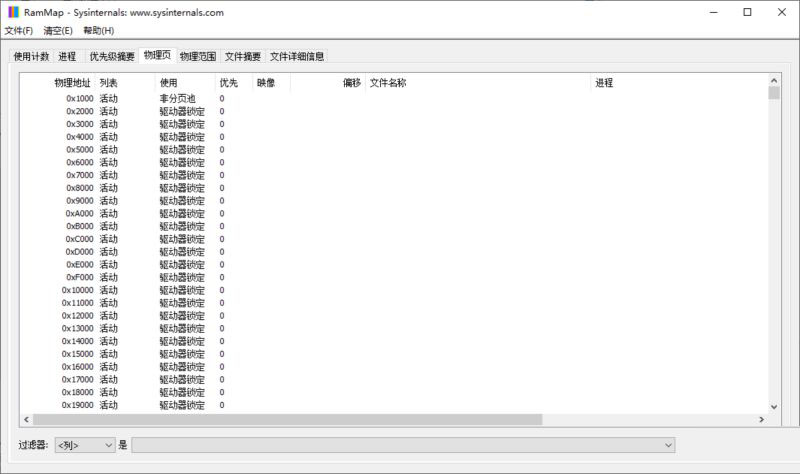Select the row with address 0xD000
This screenshot has width=800, height=474.
tap(394, 252)
